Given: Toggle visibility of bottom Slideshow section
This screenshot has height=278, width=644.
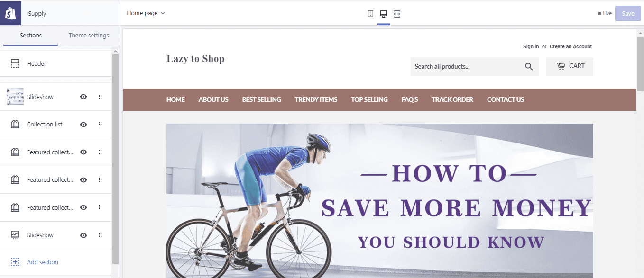Looking at the screenshot, I should [x=83, y=235].
